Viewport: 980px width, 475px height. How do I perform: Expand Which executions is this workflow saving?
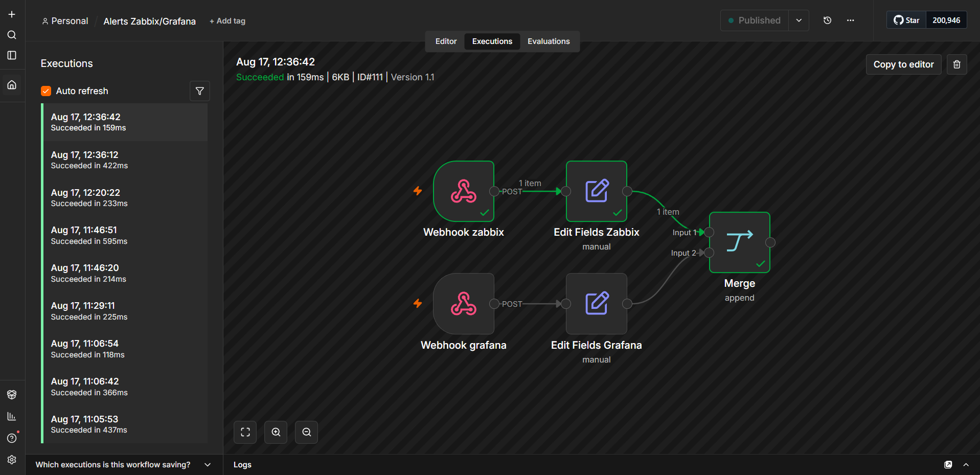tap(124, 465)
